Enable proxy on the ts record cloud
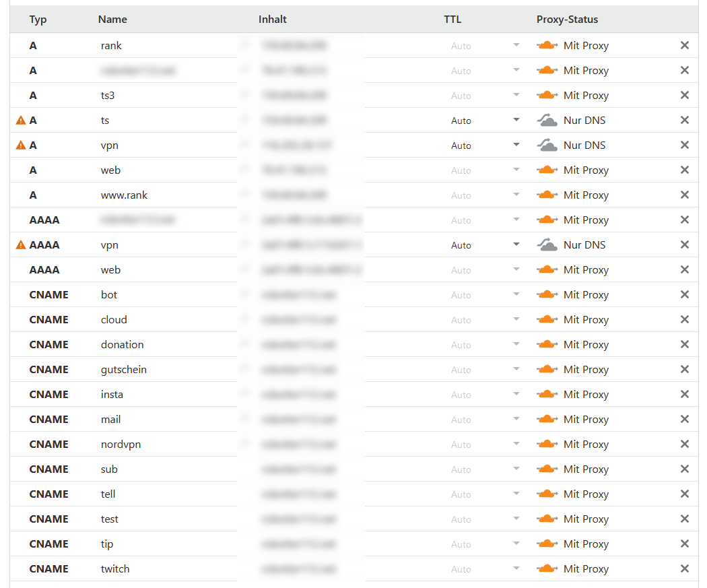 pyautogui.click(x=547, y=121)
